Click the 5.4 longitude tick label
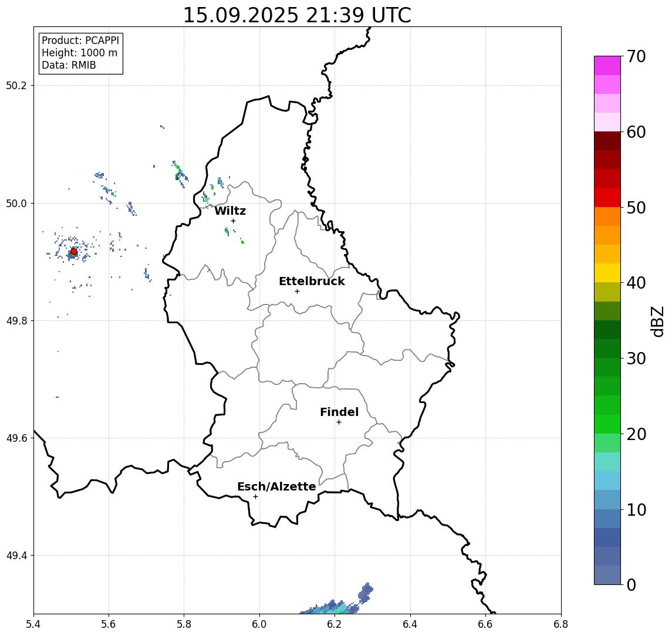672x636 pixels. click(33, 624)
